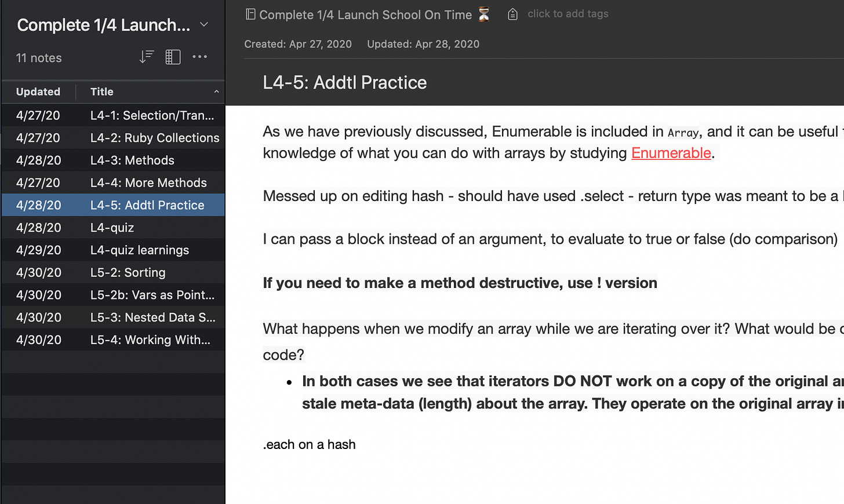Open note L4-quiz

pyautogui.click(x=113, y=228)
